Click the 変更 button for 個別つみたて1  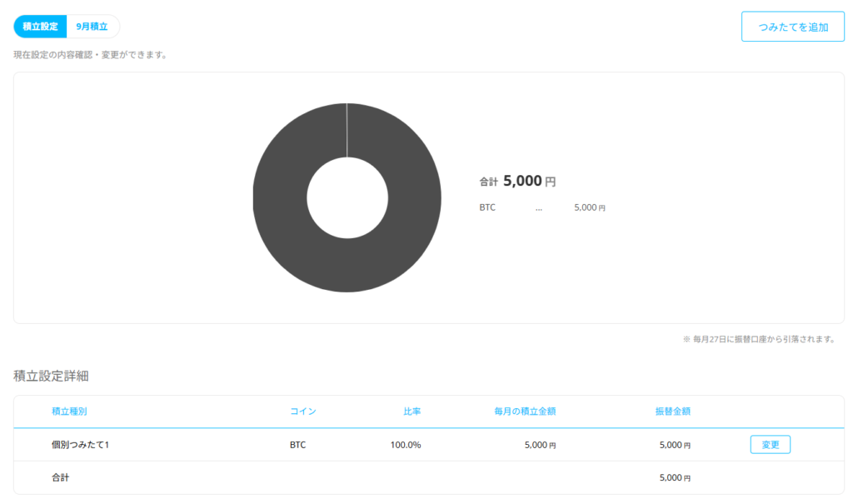click(770, 445)
